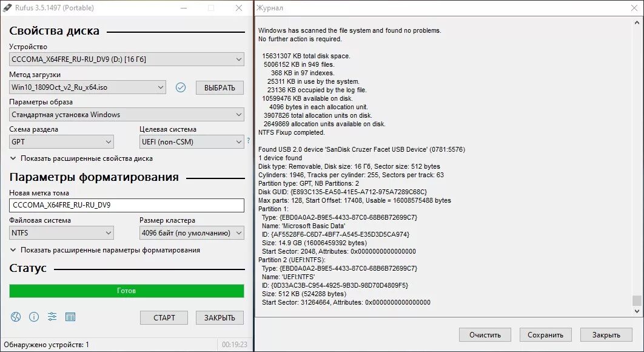Show the log window icon
Viewport: 644px width, 352px height.
[x=70, y=317]
